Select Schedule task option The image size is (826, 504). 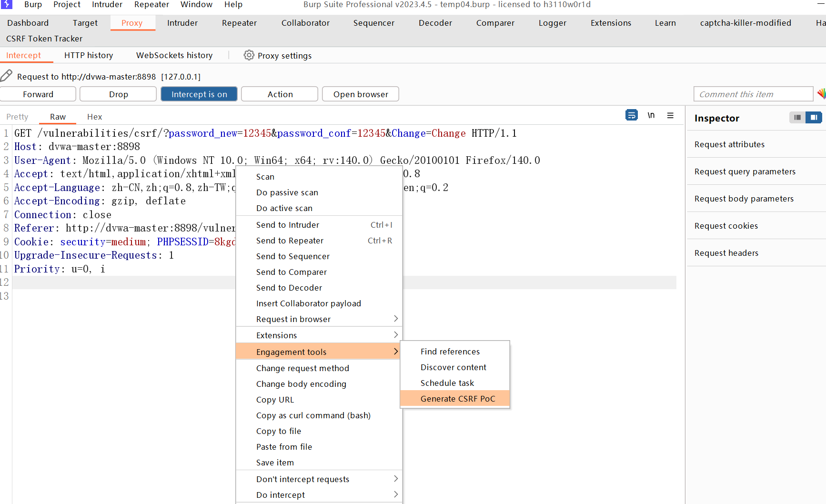pyautogui.click(x=455, y=383)
